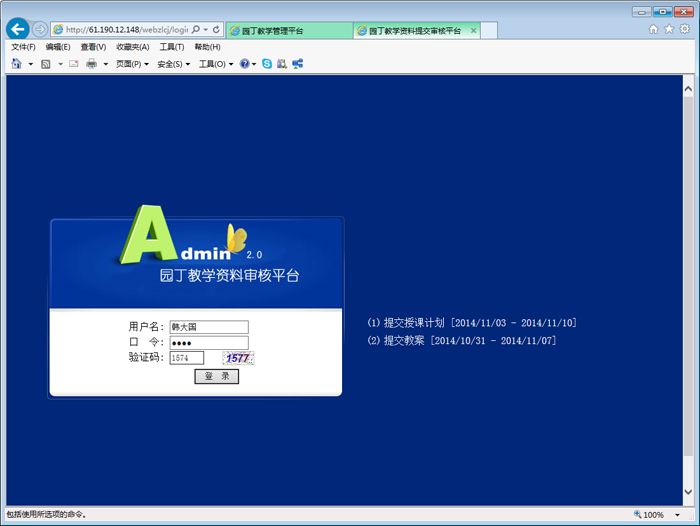Click the 用户名 username input field
Viewport: 700px width, 526px height.
pos(208,326)
